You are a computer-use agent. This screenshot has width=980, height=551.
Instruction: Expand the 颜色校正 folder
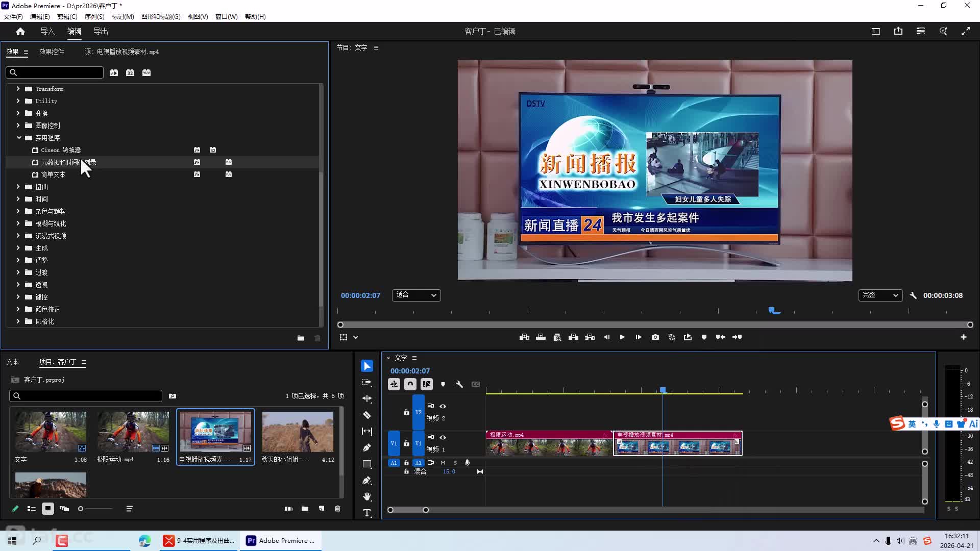(18, 309)
